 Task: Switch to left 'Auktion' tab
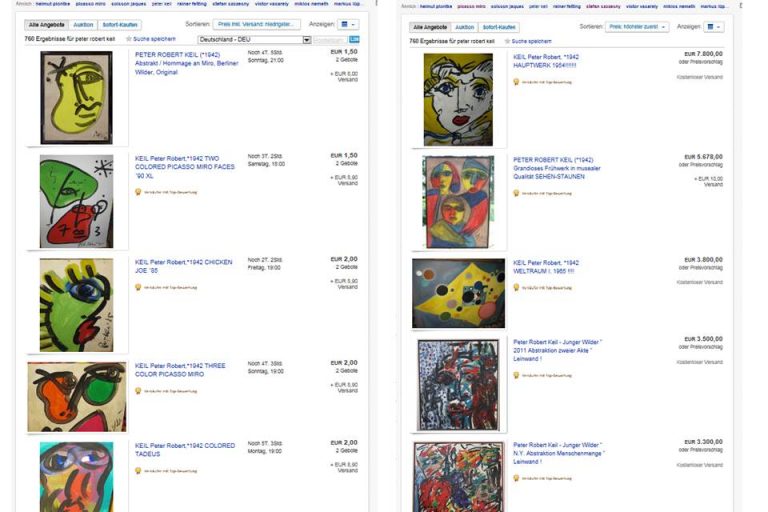point(83,24)
